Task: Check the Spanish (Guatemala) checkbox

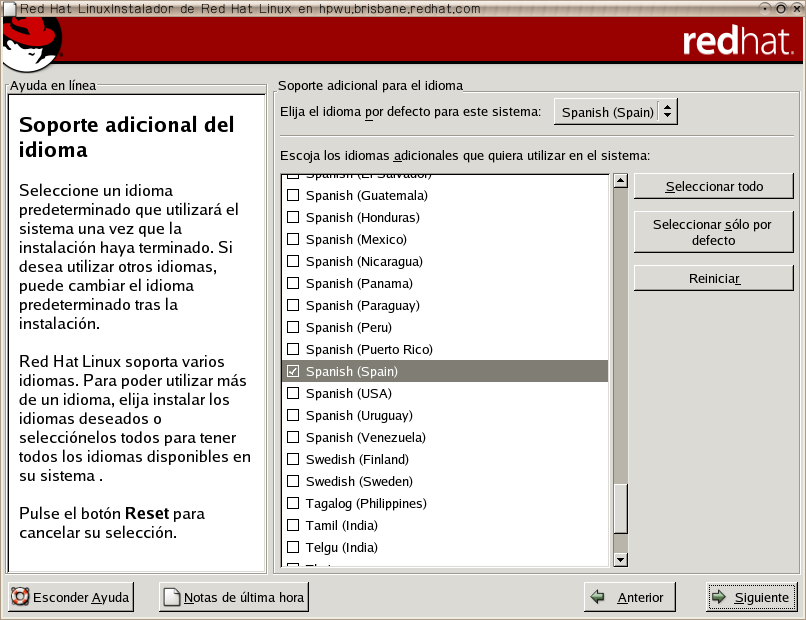Action: point(293,195)
